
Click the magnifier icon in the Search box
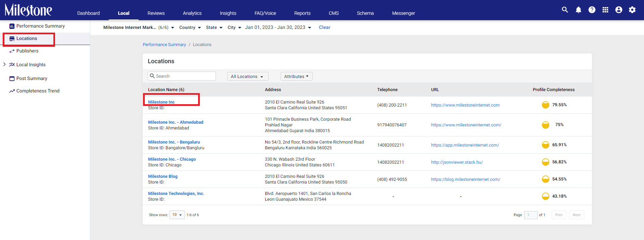pos(152,76)
